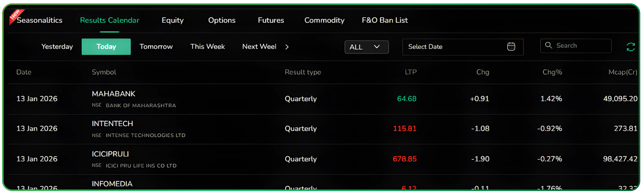Select the Today time filter

106,47
